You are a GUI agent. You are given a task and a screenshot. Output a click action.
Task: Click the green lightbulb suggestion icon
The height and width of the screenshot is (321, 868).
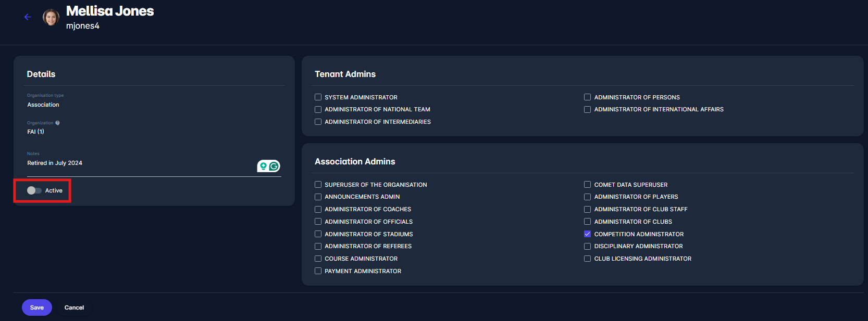point(263,166)
